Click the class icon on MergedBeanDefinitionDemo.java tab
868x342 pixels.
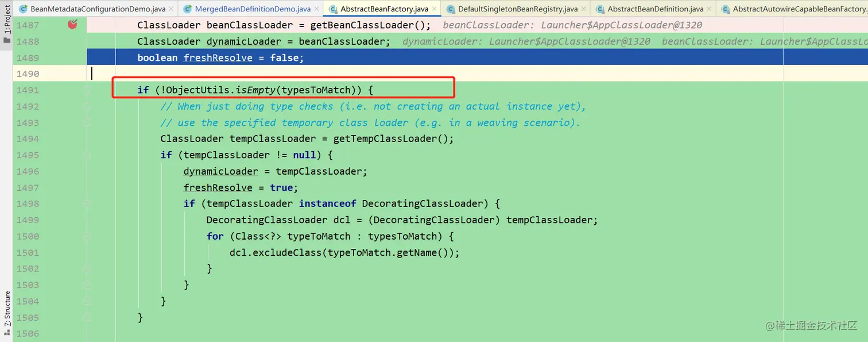click(187, 9)
